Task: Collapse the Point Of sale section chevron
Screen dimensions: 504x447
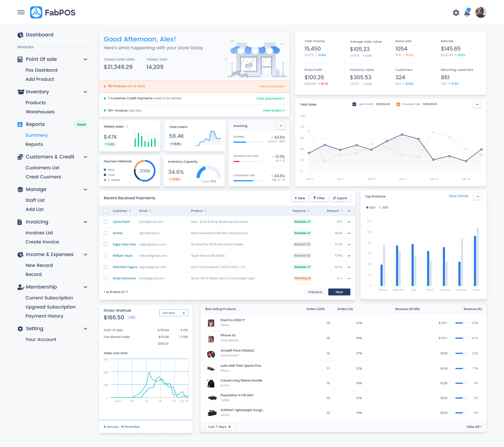Action: tap(85, 59)
